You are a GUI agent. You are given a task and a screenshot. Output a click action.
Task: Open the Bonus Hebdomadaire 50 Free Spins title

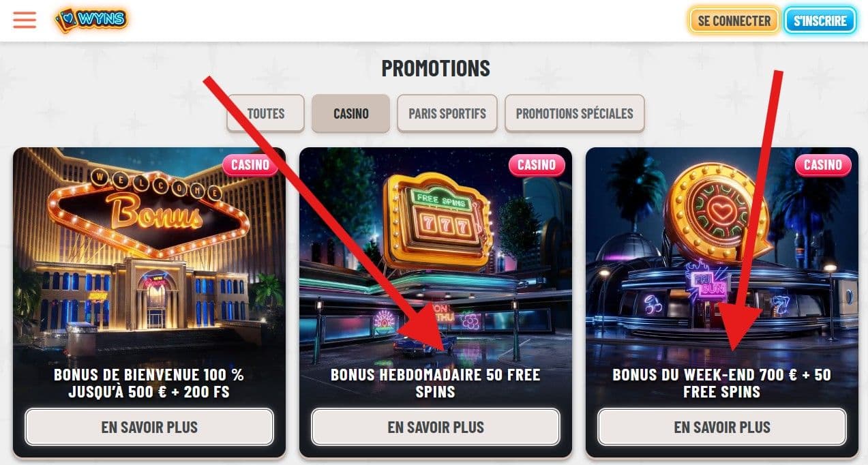(436, 383)
